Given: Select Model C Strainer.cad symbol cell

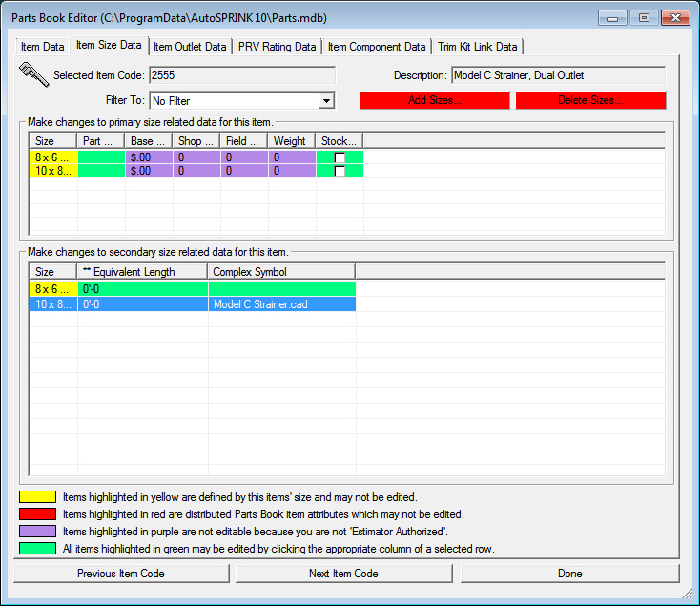Looking at the screenshot, I should [x=281, y=304].
